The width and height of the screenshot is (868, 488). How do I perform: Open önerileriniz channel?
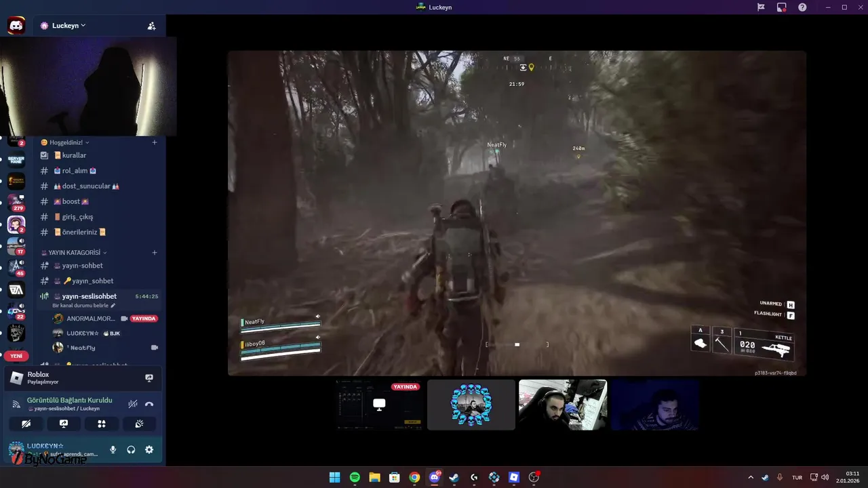[x=100, y=232]
